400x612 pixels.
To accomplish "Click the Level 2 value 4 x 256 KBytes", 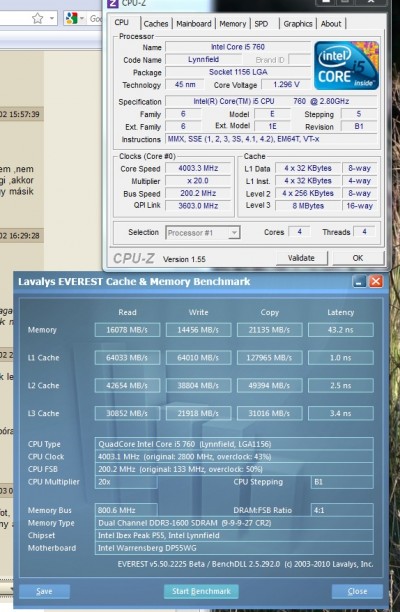I will (308, 193).
